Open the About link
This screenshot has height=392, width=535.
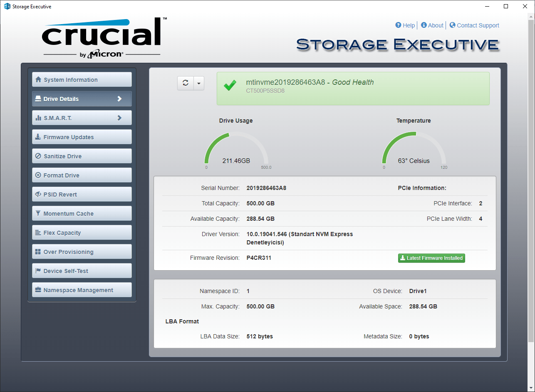(432, 25)
